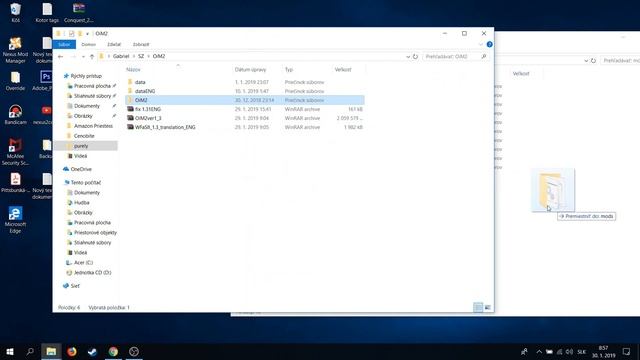This screenshot has height=360, width=640.
Task: Open Amazon Priestess folder in sidebar
Action: [x=93, y=126]
